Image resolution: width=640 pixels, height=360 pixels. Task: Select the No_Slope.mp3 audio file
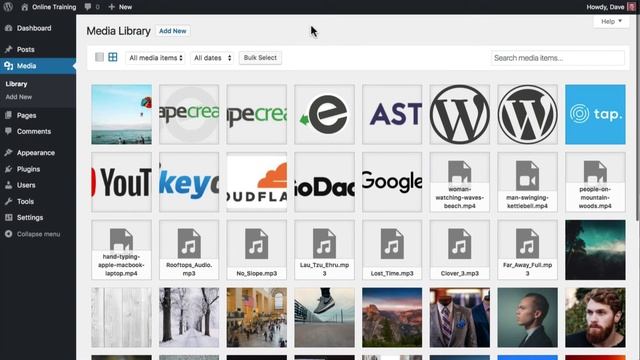(257, 250)
